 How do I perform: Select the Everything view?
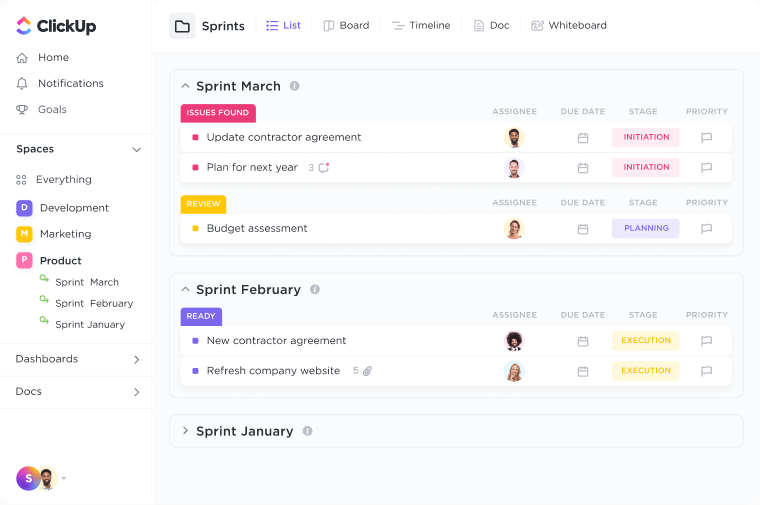coord(54,180)
